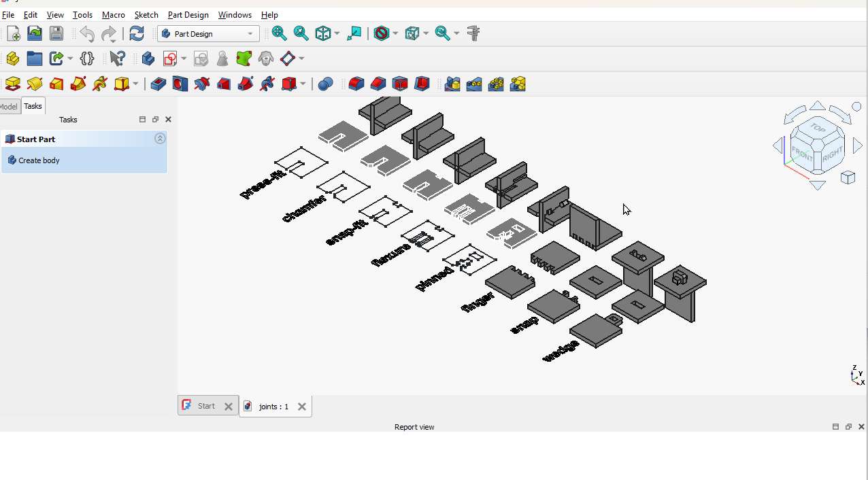This screenshot has height=480, width=868.
Task: Activate the Hole tool
Action: (180, 84)
